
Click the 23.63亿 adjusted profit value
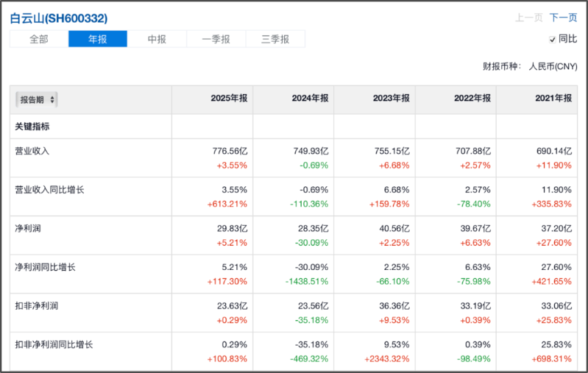(x=232, y=306)
